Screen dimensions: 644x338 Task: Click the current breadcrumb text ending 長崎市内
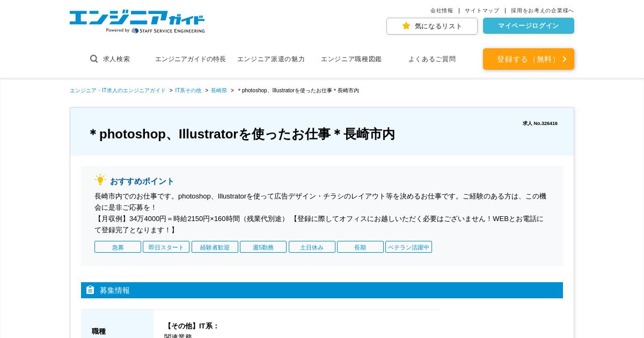[298, 91]
